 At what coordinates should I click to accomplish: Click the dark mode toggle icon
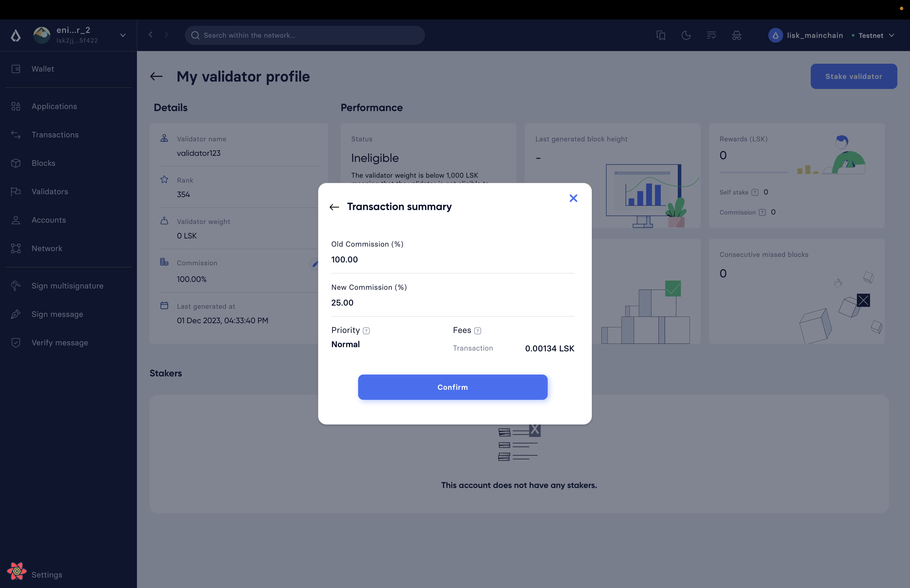(686, 35)
